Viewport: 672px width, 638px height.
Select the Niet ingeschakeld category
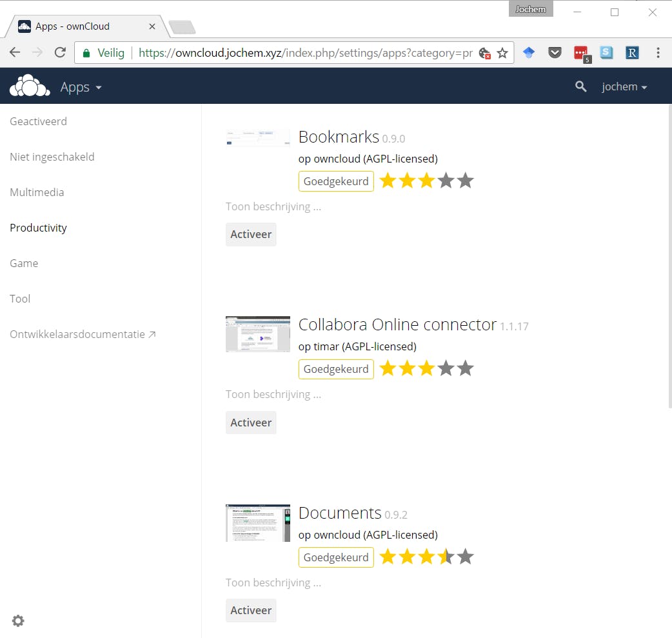[52, 157]
